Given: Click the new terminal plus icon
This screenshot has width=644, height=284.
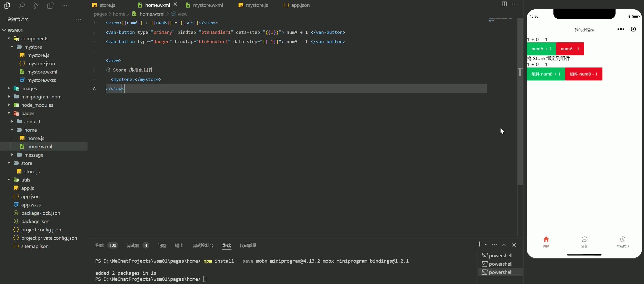Looking at the screenshot, I should tap(479, 244).
